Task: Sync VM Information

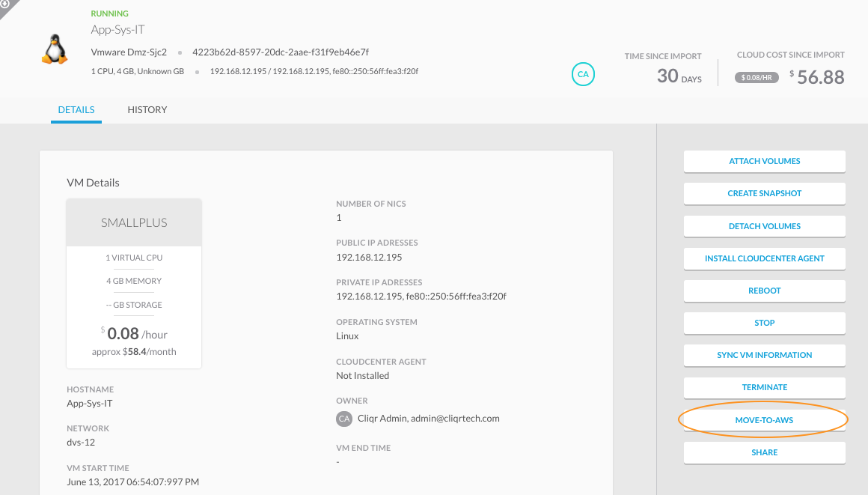Action: coord(764,355)
